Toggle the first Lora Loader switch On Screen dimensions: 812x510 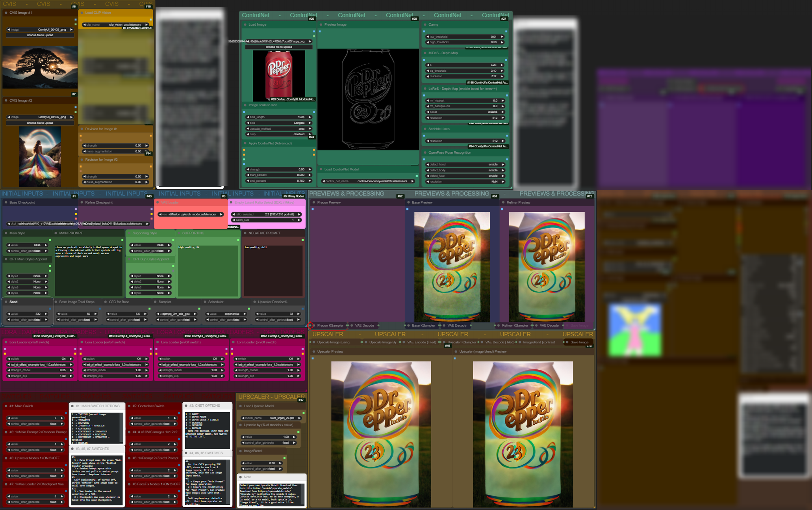tap(39, 359)
